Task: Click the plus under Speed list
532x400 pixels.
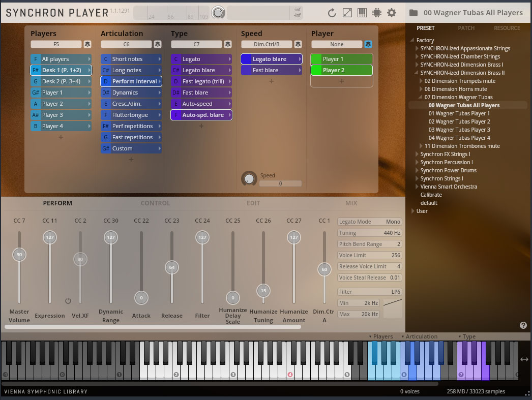Action: click(272, 81)
